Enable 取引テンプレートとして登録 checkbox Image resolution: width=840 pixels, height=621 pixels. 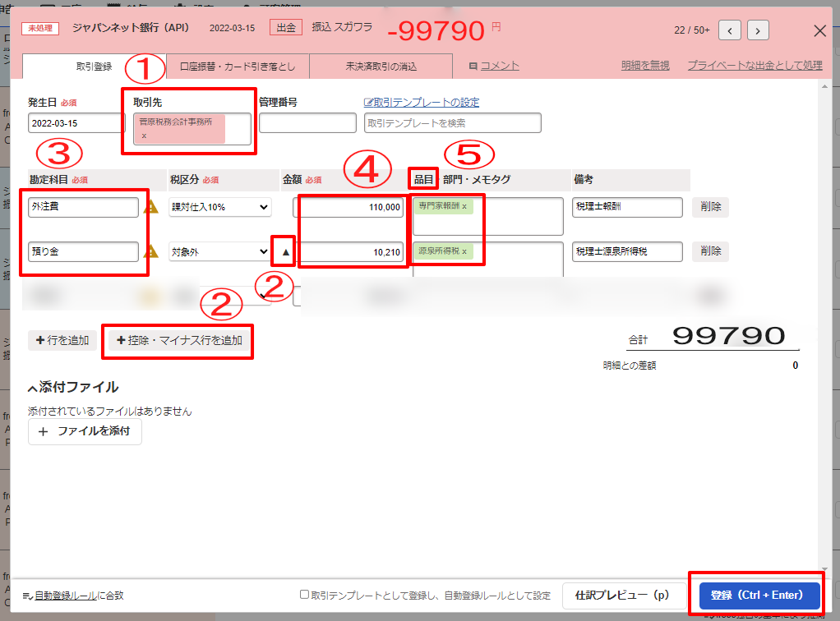(304, 595)
